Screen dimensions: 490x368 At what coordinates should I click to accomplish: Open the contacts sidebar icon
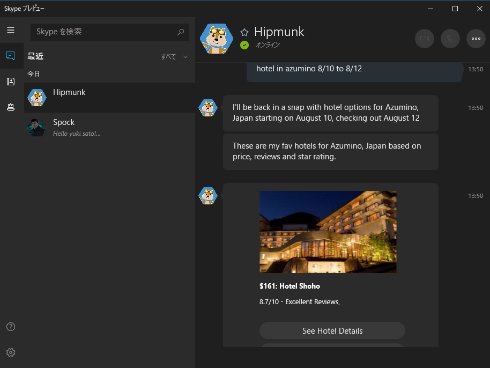11,82
